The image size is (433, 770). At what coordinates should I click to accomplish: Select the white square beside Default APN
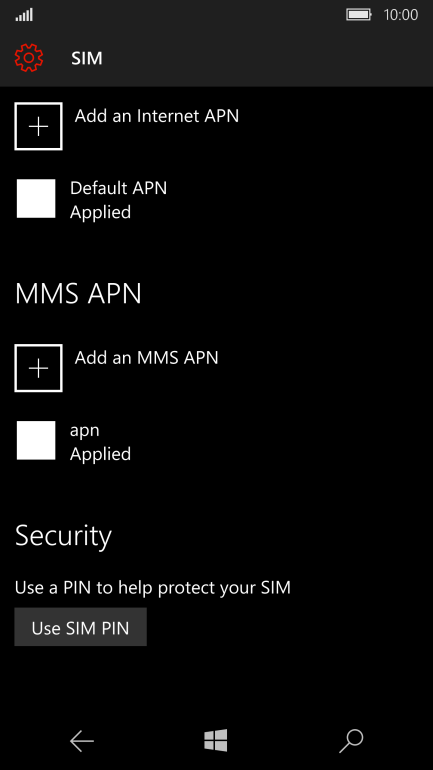[36, 198]
